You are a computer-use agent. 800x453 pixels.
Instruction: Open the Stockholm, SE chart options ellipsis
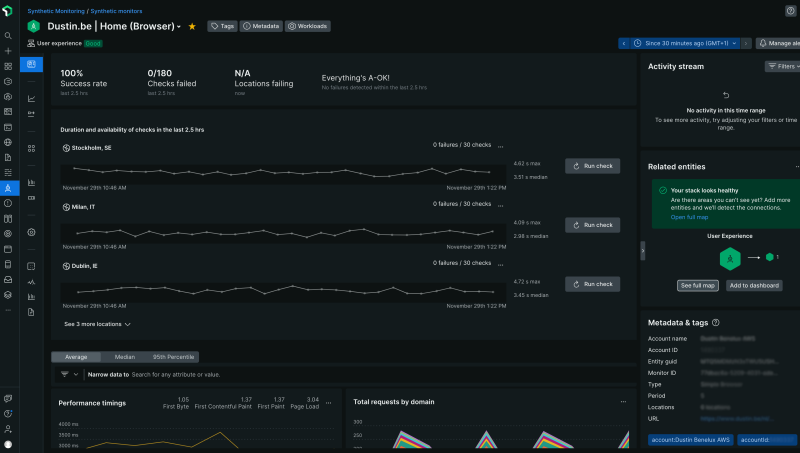pos(501,147)
